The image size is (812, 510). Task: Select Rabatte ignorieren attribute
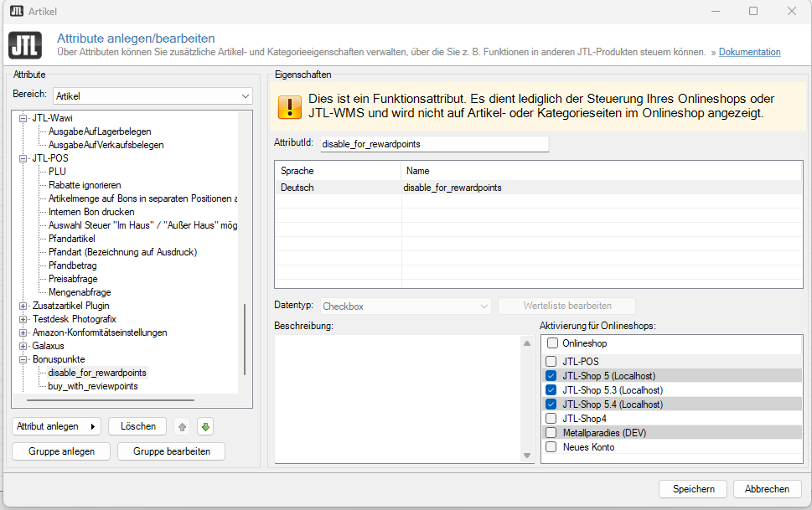click(x=85, y=185)
